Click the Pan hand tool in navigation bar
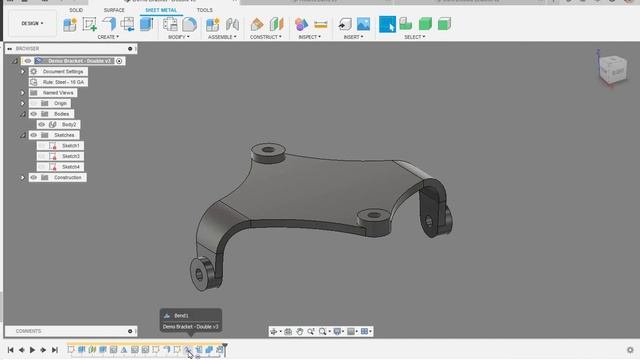Viewport: 640px width, 360px height. click(300, 331)
